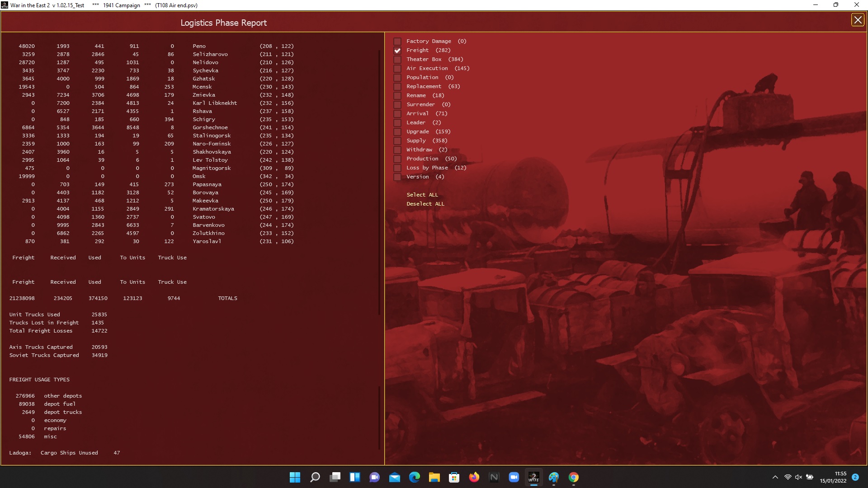
Task: Open the notification center badge
Action: [855, 477]
